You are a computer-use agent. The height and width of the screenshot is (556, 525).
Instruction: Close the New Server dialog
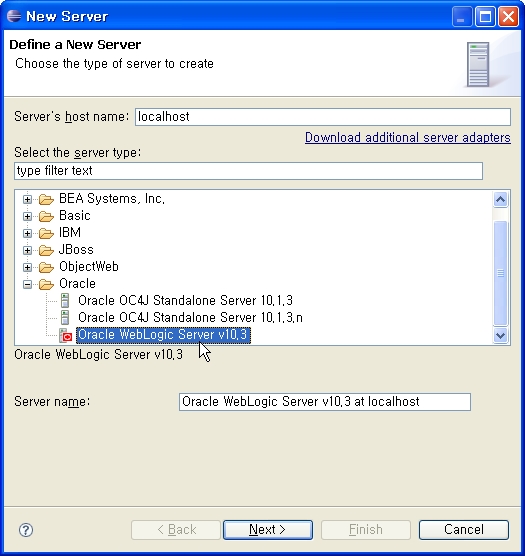[x=508, y=16]
